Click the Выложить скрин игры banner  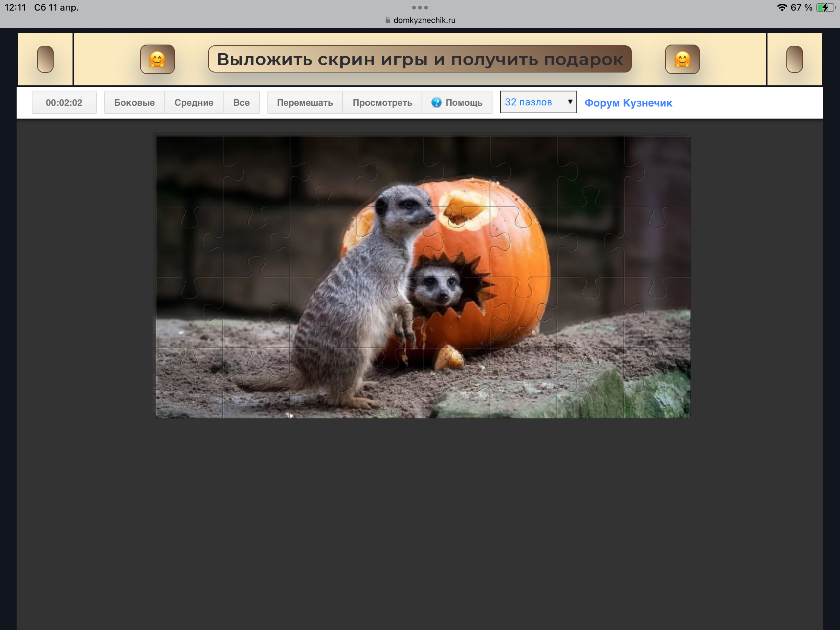pos(420,59)
